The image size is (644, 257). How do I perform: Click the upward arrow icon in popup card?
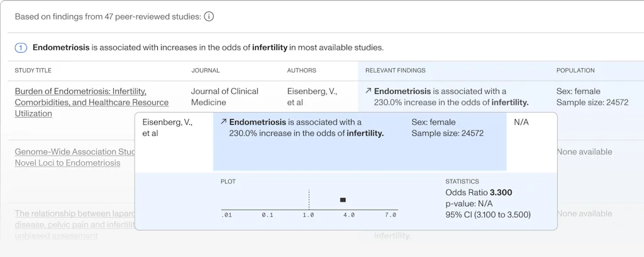pos(223,122)
